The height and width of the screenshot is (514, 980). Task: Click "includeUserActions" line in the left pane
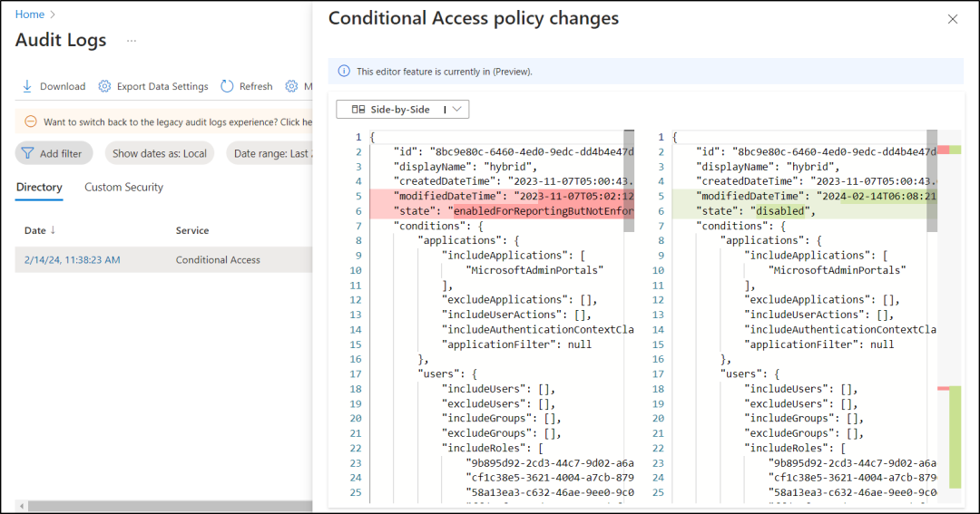click(516, 315)
